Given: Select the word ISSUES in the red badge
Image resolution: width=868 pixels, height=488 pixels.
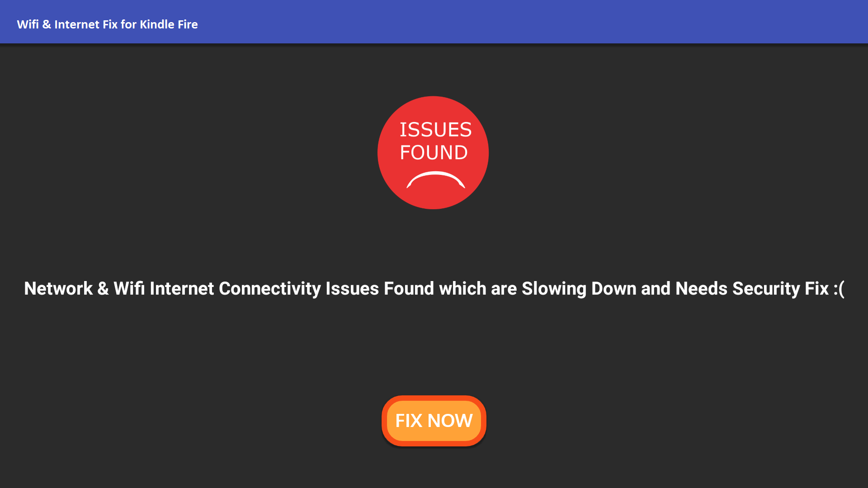Looking at the screenshot, I should 435,130.
